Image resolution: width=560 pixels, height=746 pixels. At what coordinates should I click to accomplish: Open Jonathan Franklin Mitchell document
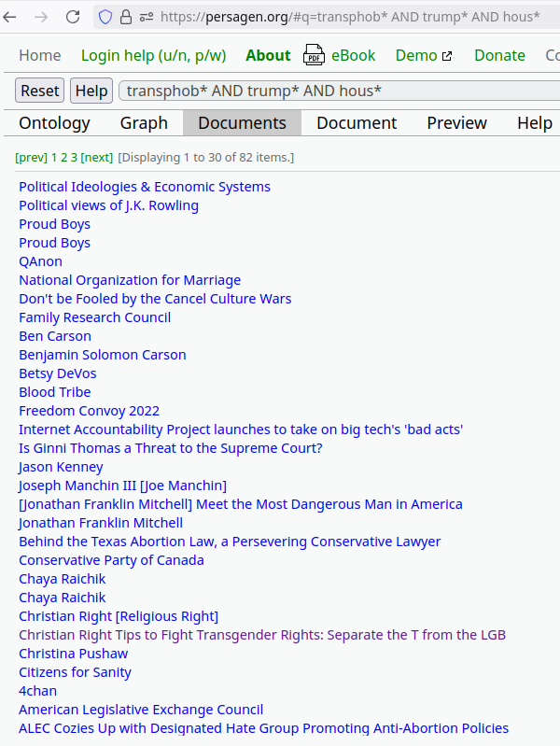click(x=101, y=523)
